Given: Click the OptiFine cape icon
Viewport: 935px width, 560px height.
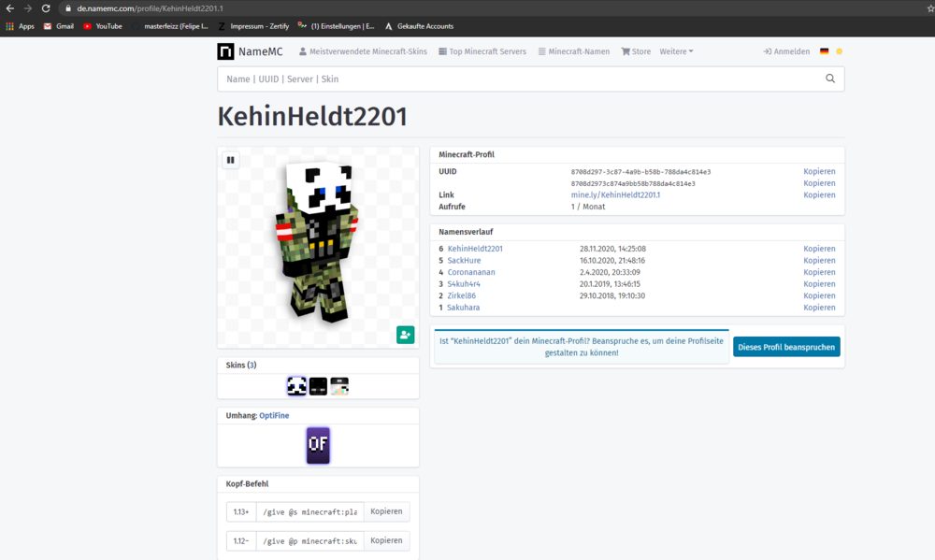Looking at the screenshot, I should pyautogui.click(x=318, y=445).
